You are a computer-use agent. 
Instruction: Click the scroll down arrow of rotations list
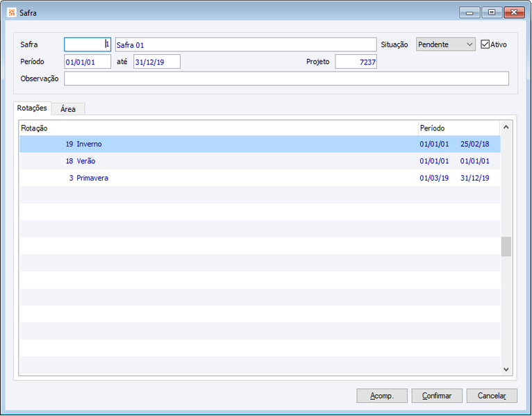click(x=506, y=369)
